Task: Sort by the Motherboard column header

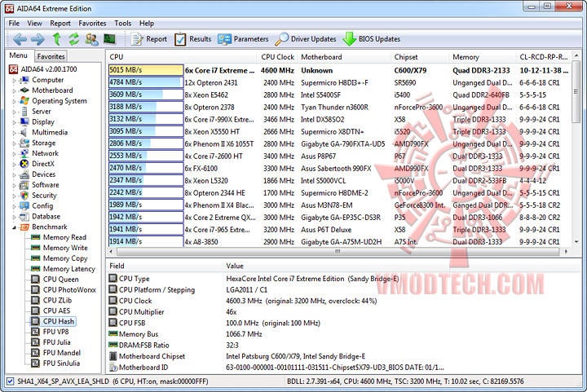Action: coord(344,57)
